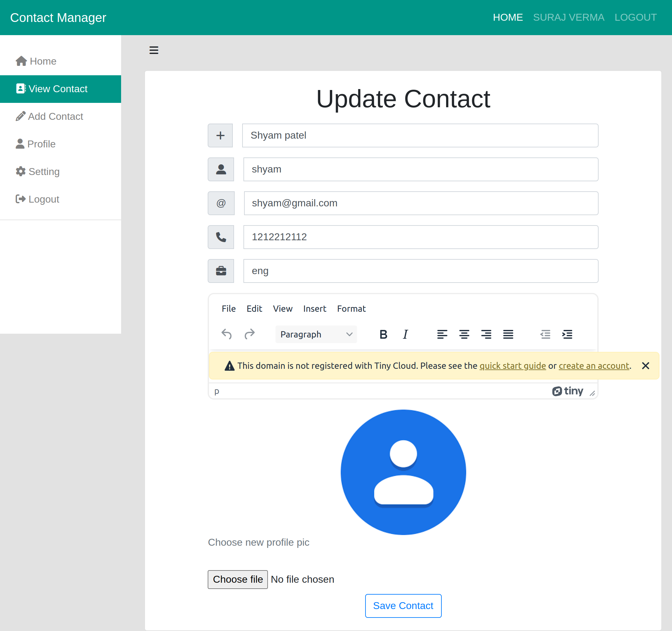Click the redo icon in editor
The image size is (672, 631).
point(249,334)
